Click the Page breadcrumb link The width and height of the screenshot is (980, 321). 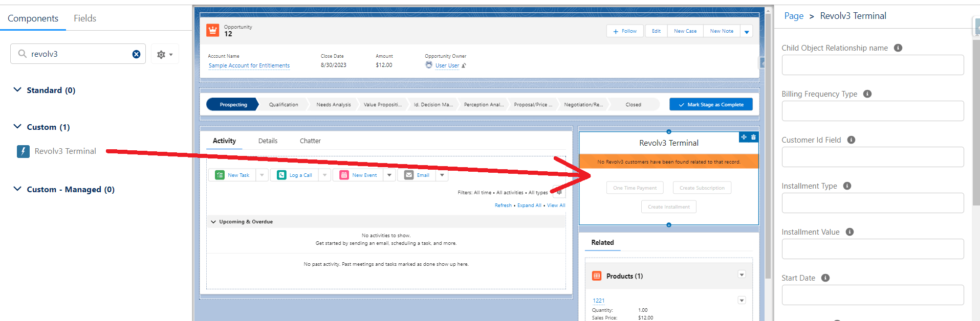[x=794, y=16]
